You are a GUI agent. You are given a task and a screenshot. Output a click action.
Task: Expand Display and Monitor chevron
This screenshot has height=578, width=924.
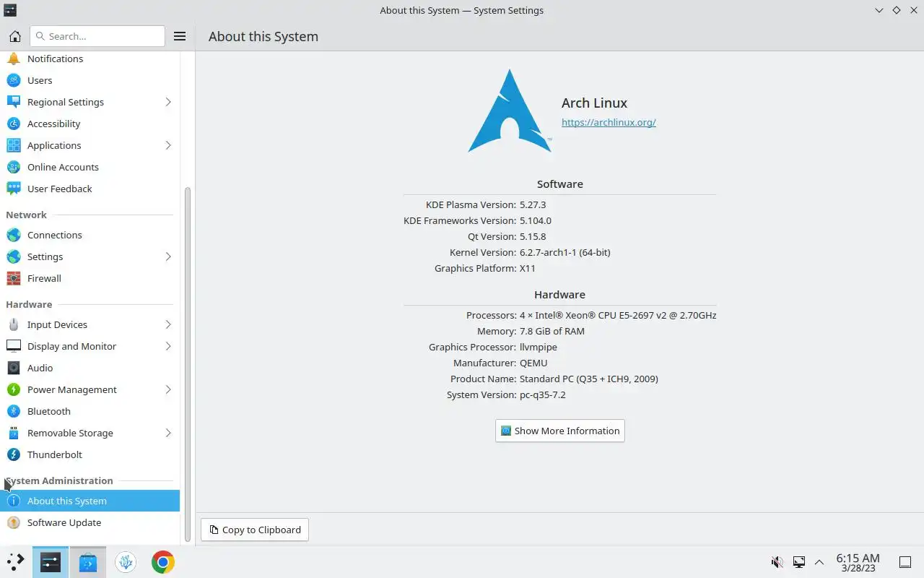pyautogui.click(x=168, y=346)
